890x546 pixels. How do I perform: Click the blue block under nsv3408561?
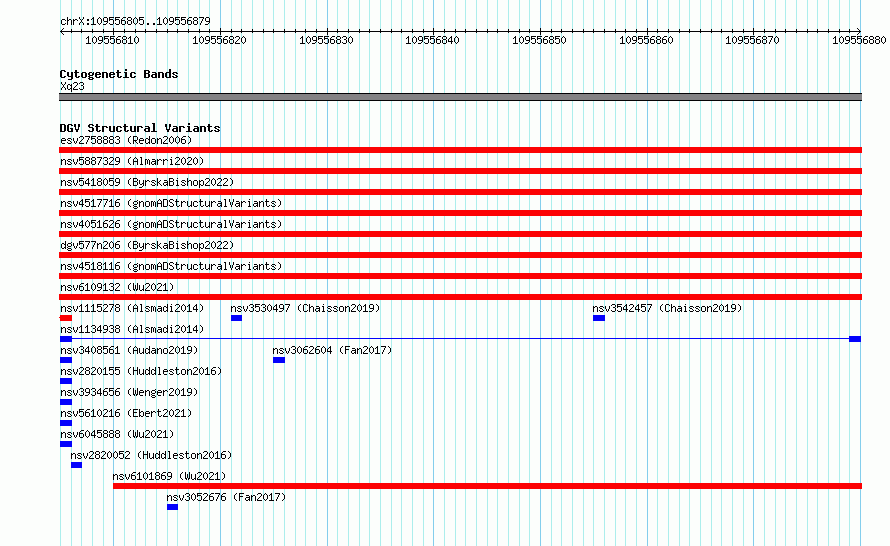pyautogui.click(x=66, y=360)
